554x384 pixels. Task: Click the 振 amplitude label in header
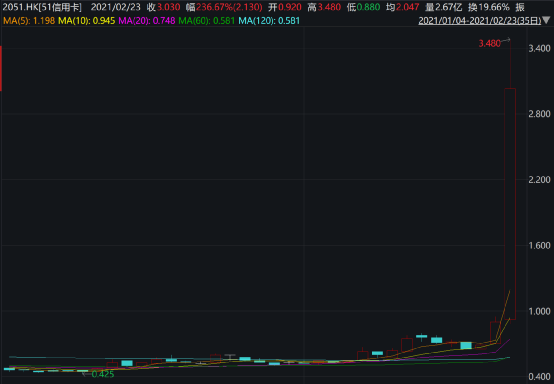click(520, 7)
